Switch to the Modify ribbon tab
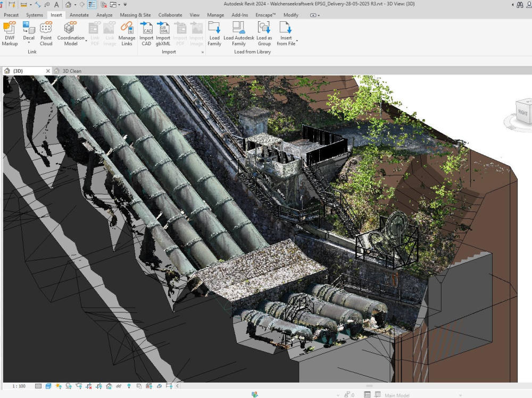The image size is (532, 398). (x=291, y=15)
